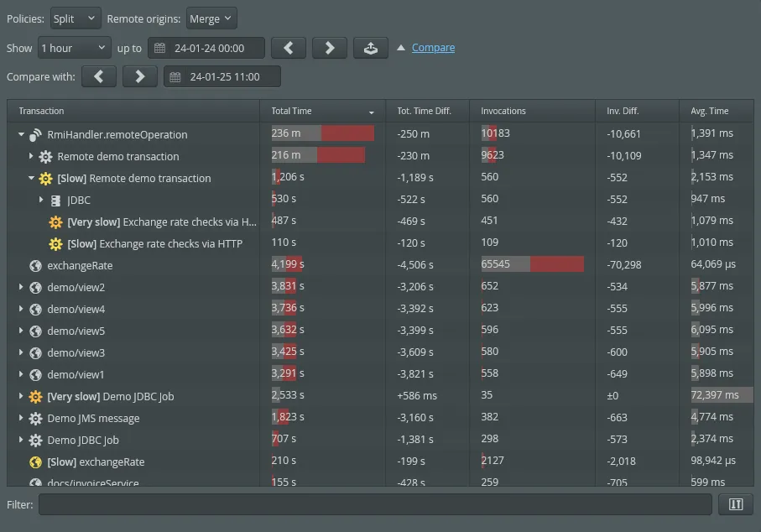The width and height of the screenshot is (761, 532).
Task: Open the Remote origins Merge dropdown
Action: point(211,18)
